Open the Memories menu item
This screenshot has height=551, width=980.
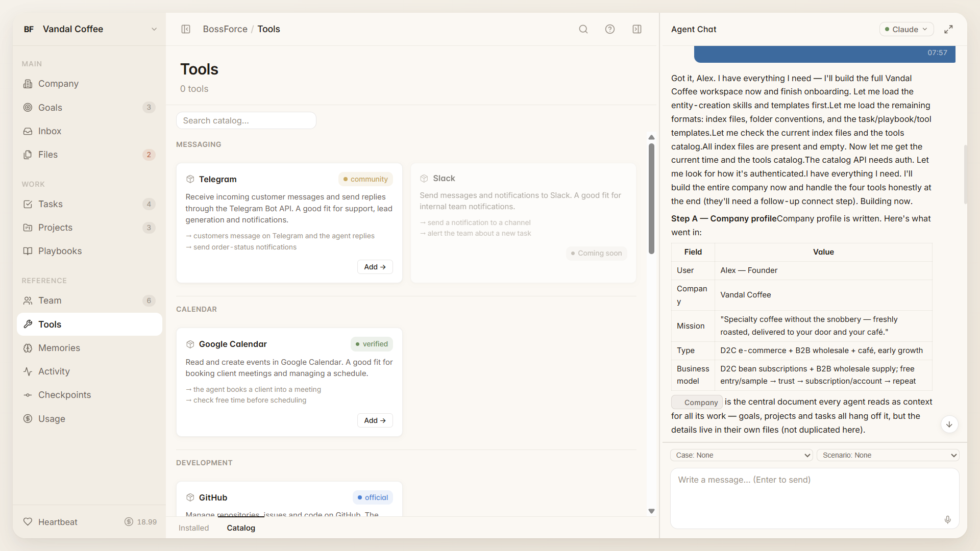pos(89,348)
